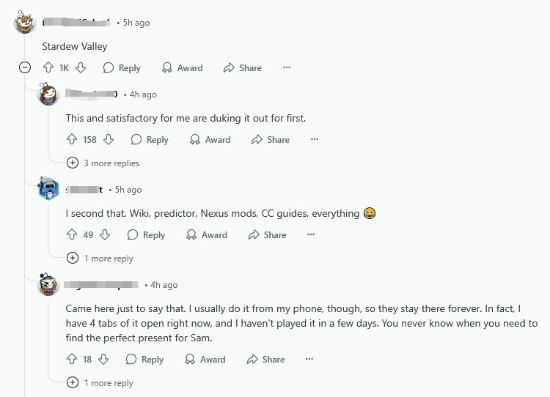The height and width of the screenshot is (397, 550).
Task: Expand 1 more reply under Nexus mods comment
Action: [100, 258]
